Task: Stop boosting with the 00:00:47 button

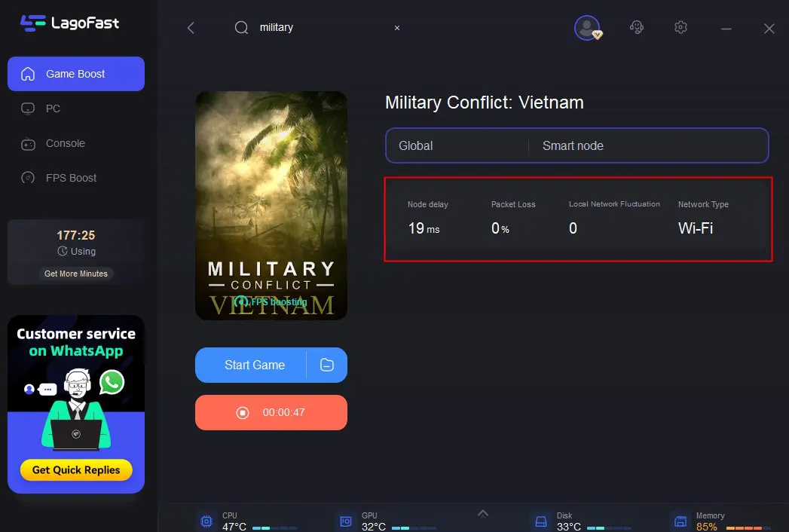Action: [271, 412]
